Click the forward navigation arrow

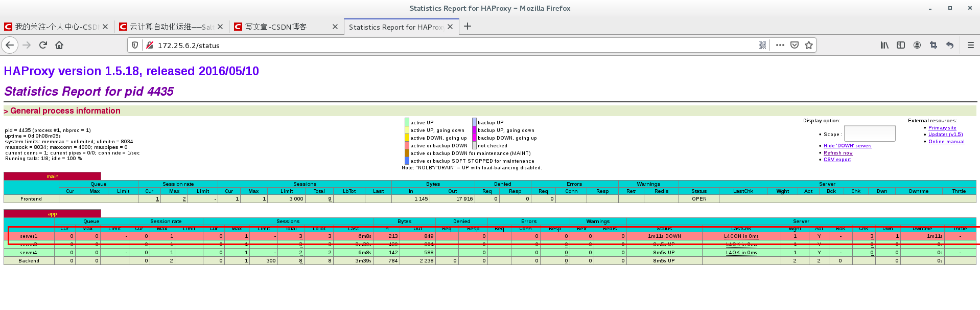[27, 45]
